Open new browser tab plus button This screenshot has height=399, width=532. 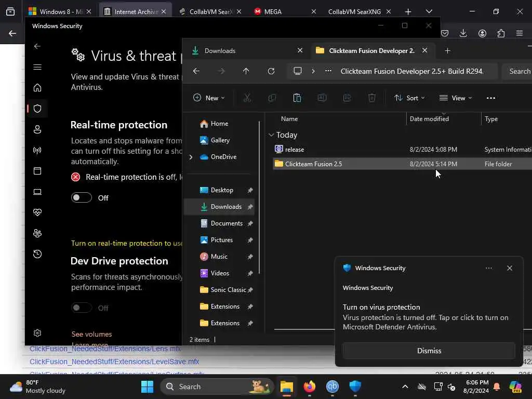pos(408,11)
